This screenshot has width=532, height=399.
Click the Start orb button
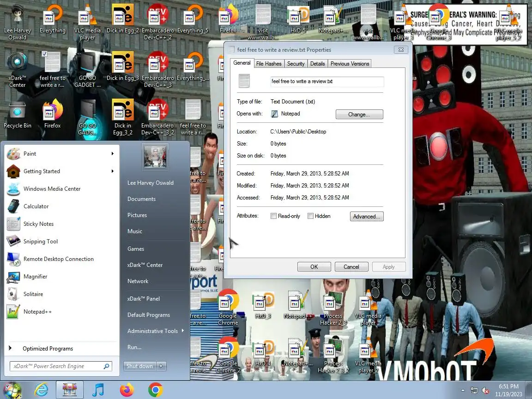tap(12, 390)
